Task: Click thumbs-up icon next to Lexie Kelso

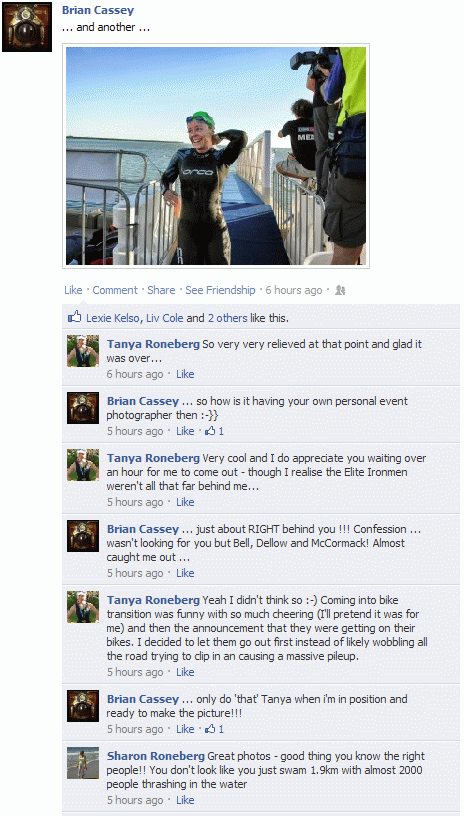Action: tap(75, 317)
